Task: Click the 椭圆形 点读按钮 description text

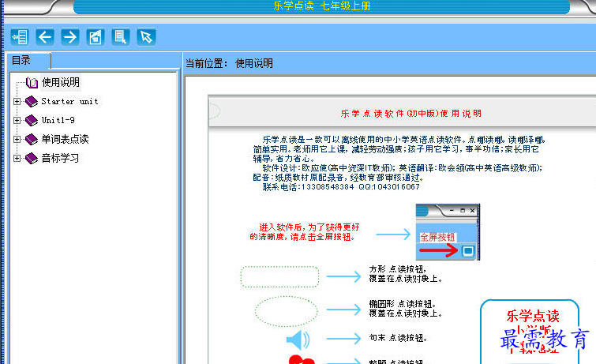Action: coord(406,309)
